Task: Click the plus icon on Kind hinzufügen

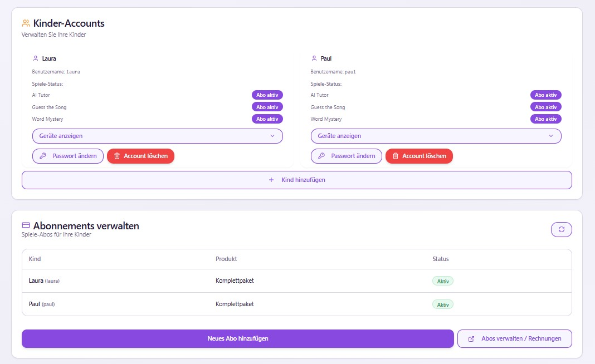Action: pyautogui.click(x=271, y=179)
